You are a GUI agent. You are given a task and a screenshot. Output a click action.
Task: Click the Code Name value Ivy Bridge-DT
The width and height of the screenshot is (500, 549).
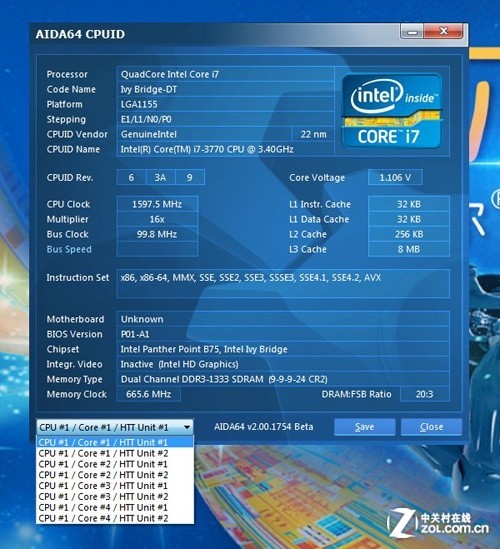[x=226, y=89]
